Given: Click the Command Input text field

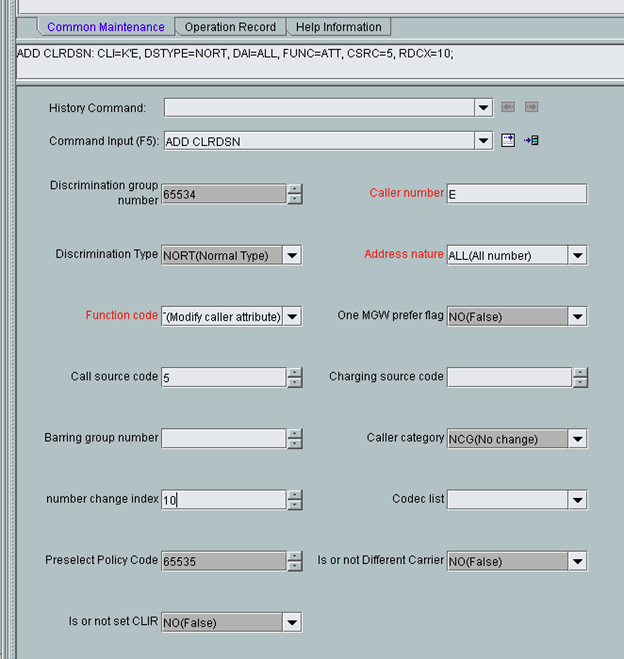Looking at the screenshot, I should 319,141.
